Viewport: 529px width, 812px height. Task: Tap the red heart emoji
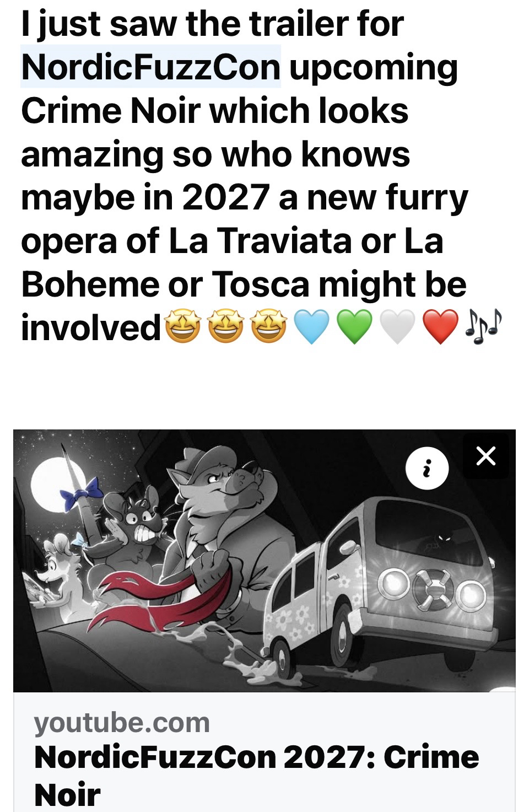tap(440, 327)
